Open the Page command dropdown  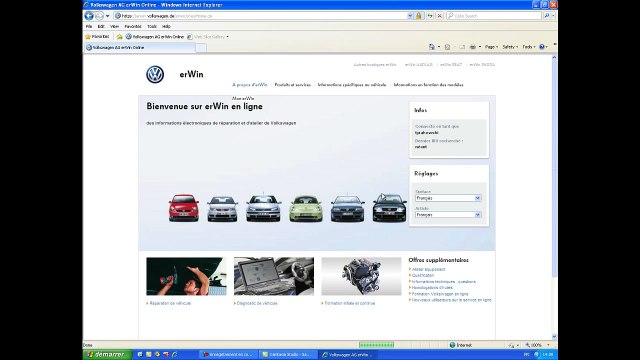tap(491, 47)
